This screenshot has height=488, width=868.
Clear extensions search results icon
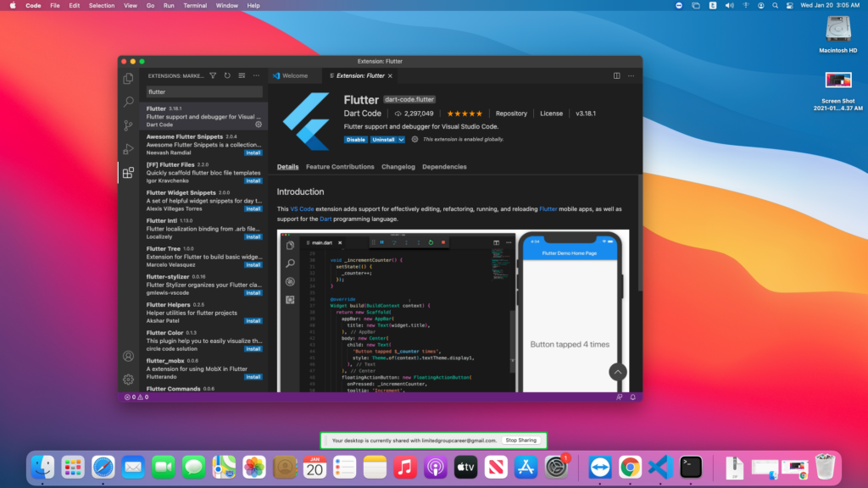(242, 75)
